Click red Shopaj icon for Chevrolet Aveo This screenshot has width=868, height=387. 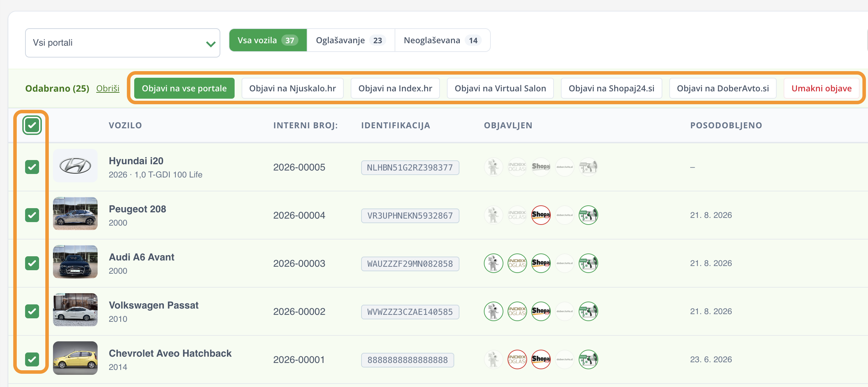[541, 359]
